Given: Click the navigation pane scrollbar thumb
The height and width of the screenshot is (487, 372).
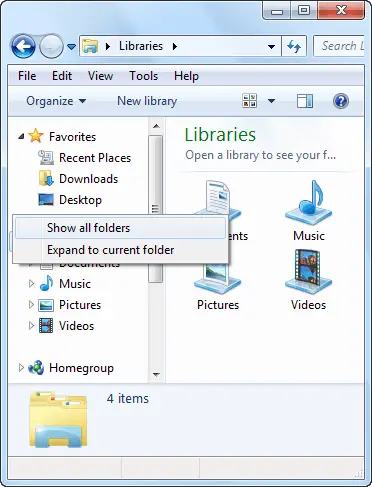Looking at the screenshot, I should [156, 209].
